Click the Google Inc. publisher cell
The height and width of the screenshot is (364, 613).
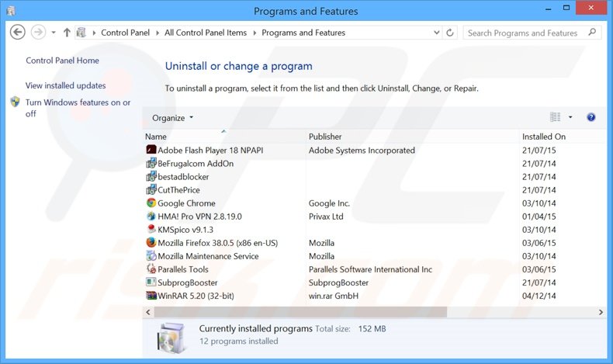coord(329,203)
